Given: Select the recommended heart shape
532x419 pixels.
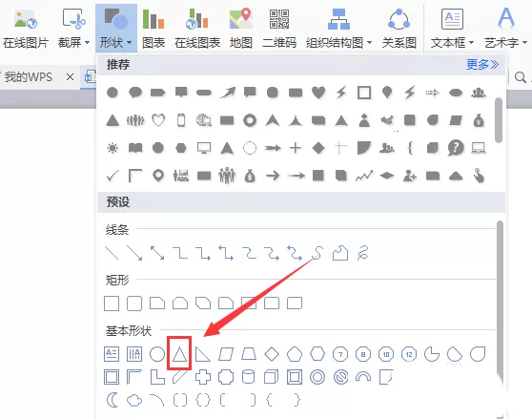Looking at the screenshot, I should click(318, 93).
